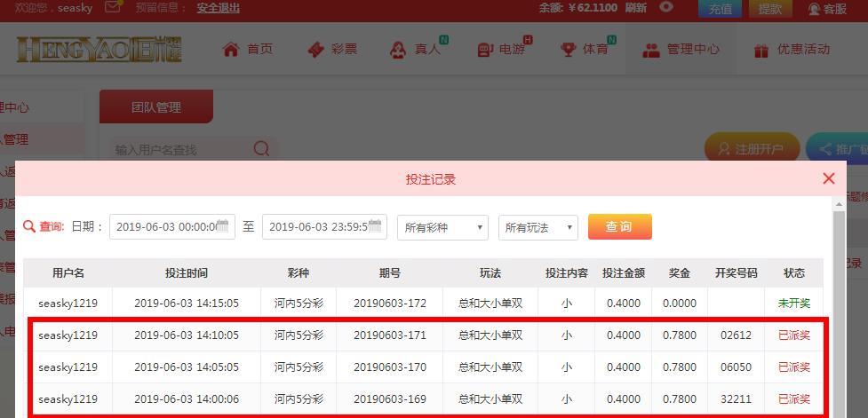Click the lottery ticket icon
Image resolution: width=868 pixels, height=418 pixels.
coord(315,50)
